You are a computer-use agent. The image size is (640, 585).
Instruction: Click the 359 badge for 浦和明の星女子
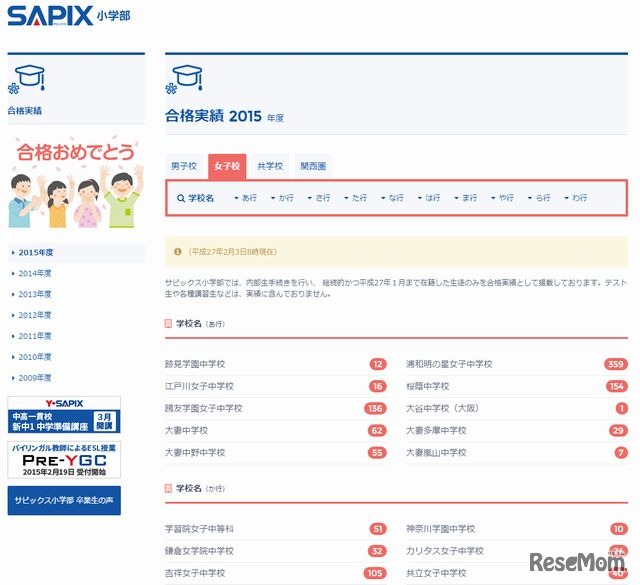click(616, 364)
